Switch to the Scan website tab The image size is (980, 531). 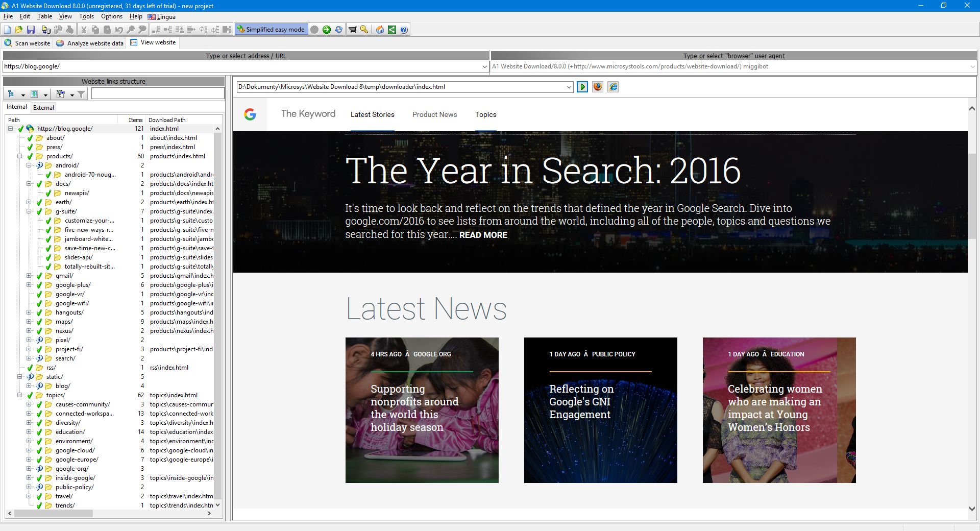coord(27,43)
